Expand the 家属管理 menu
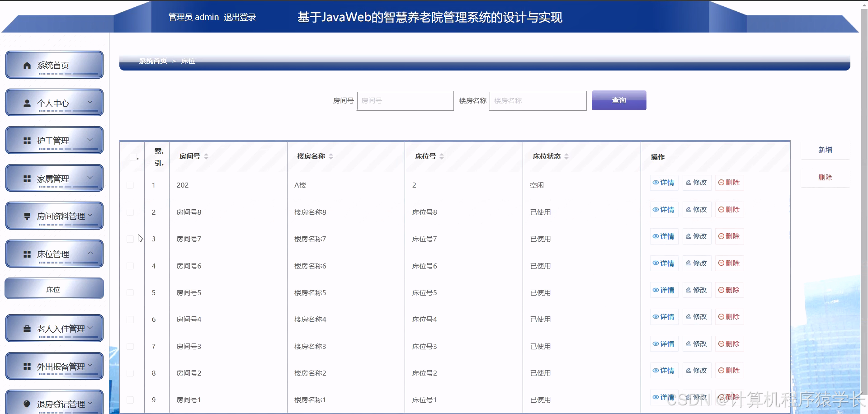868x414 pixels. (54, 178)
